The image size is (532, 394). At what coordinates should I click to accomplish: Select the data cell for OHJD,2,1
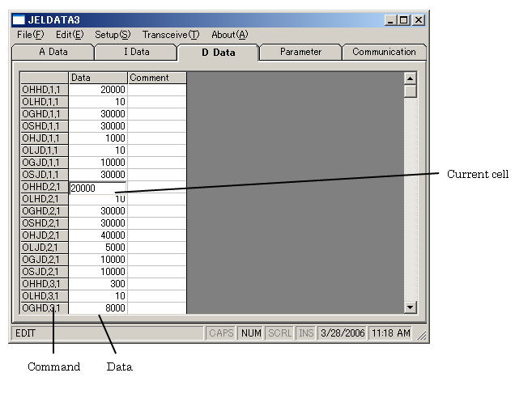click(98, 235)
